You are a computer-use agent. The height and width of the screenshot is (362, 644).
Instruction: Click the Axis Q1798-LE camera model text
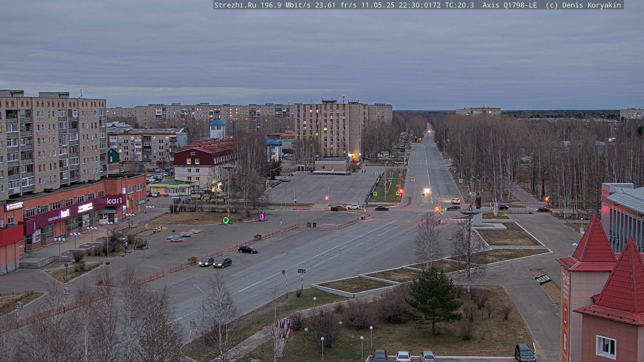(x=510, y=5)
